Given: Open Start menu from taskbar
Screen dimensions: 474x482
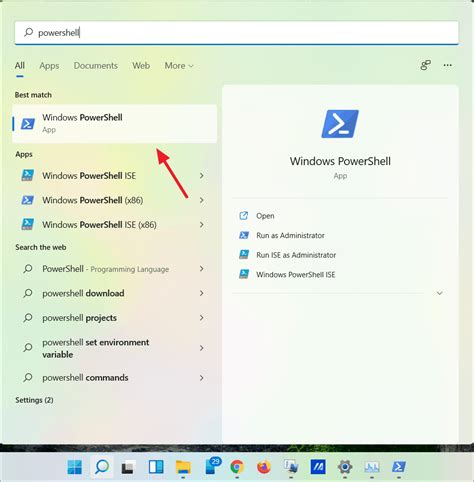Looking at the screenshot, I should (x=75, y=467).
